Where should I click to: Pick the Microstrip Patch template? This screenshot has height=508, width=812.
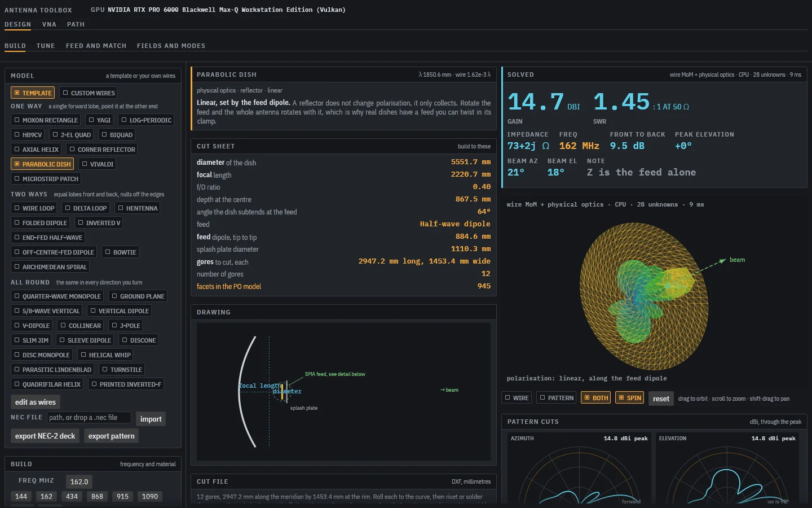pos(46,178)
